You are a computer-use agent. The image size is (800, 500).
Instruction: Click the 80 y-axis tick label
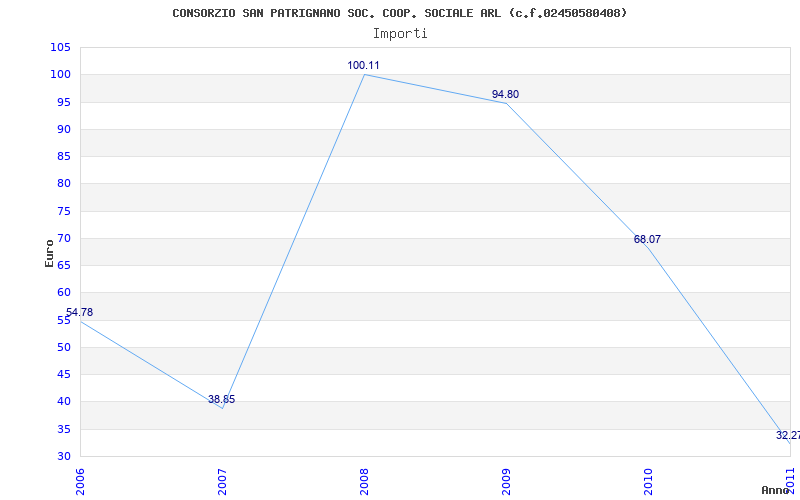tap(64, 184)
